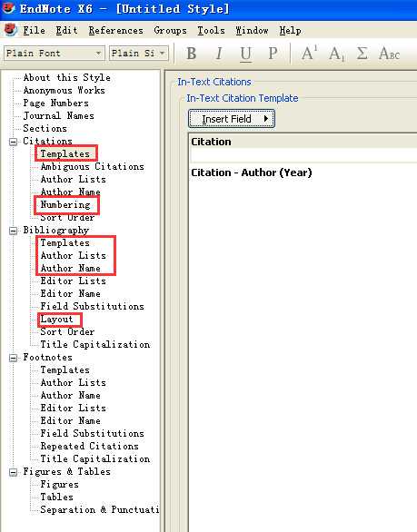
Task: Open the Plain Size dropdown
Action: click(x=139, y=54)
